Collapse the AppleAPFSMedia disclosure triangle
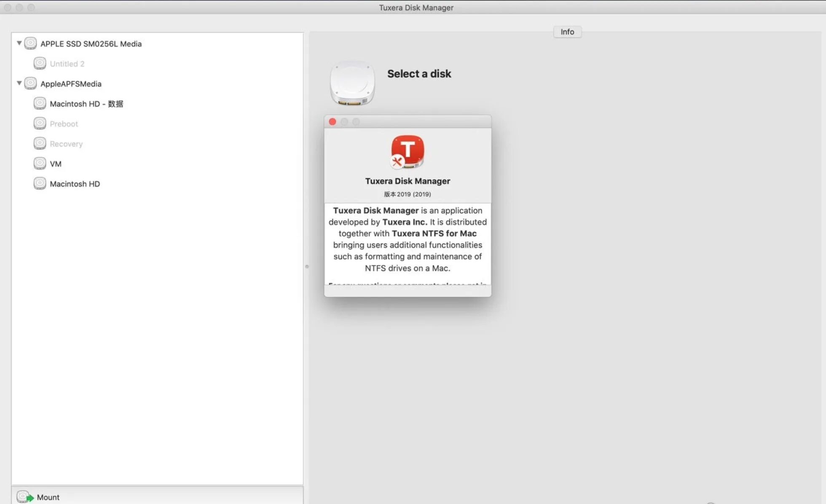This screenshot has width=826, height=504. point(19,83)
